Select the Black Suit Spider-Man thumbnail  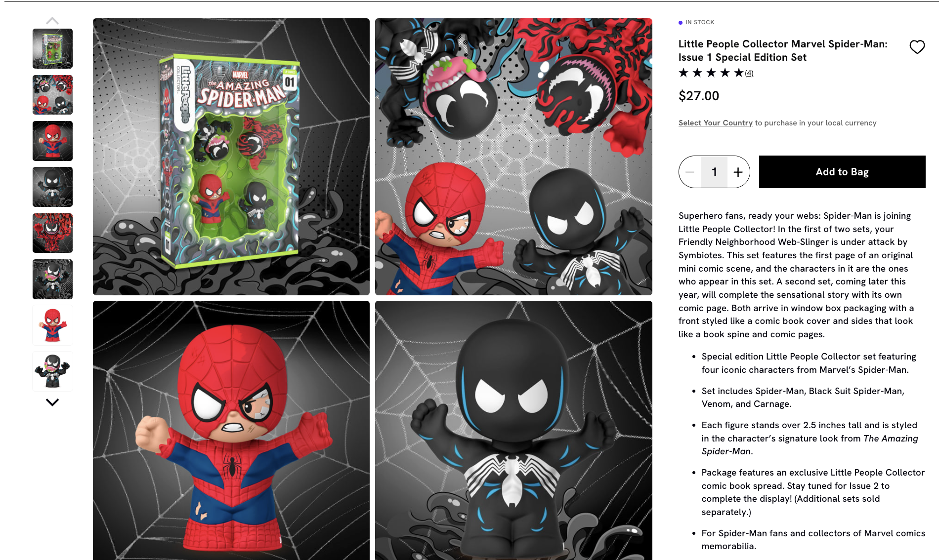52,187
